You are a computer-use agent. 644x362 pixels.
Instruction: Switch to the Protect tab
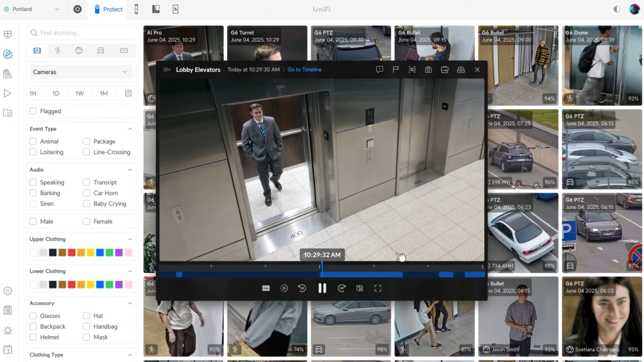(107, 9)
